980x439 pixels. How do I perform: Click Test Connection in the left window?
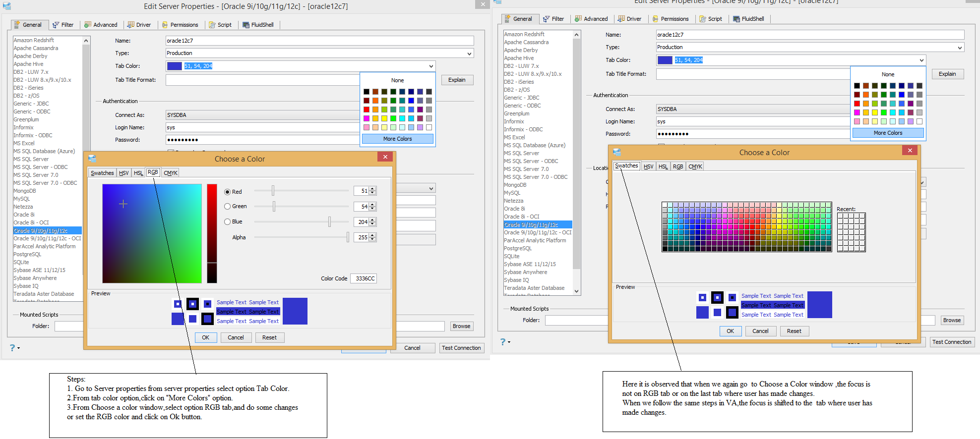pyautogui.click(x=461, y=348)
